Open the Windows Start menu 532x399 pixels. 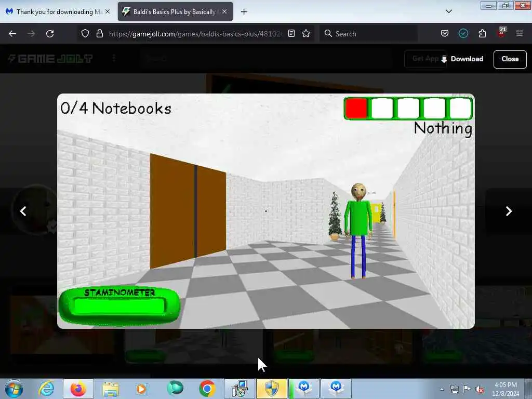tap(14, 389)
